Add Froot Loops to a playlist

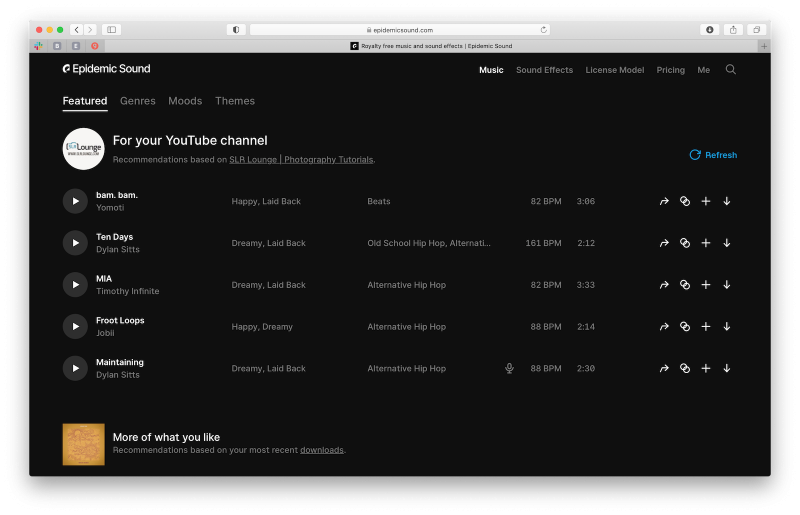(706, 327)
